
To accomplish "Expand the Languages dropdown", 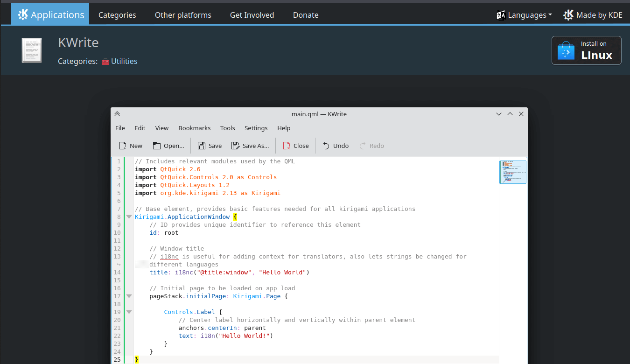I will click(x=524, y=15).
